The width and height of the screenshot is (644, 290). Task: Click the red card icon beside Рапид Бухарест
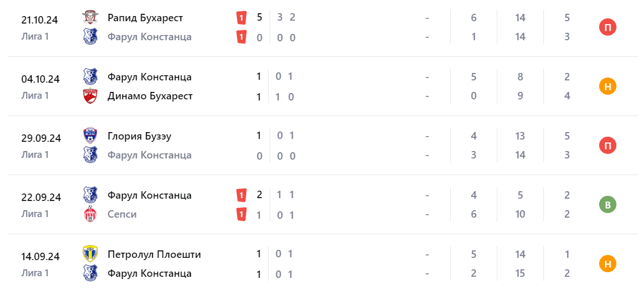[x=241, y=18]
